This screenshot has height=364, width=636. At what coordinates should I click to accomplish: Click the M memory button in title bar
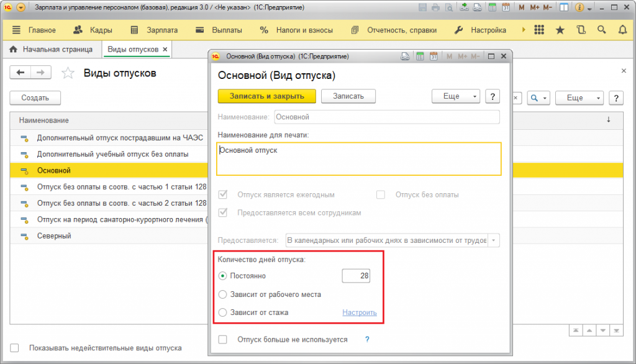point(522,7)
